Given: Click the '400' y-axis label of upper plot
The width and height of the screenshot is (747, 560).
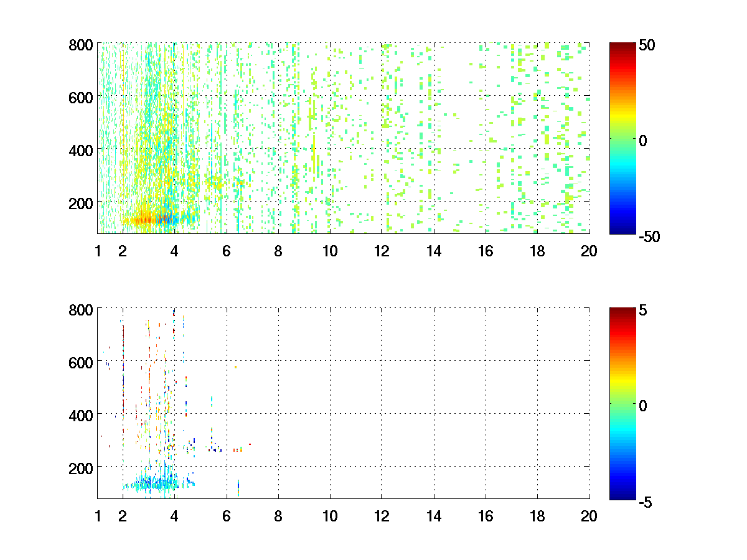Looking at the screenshot, I should coord(81,150).
